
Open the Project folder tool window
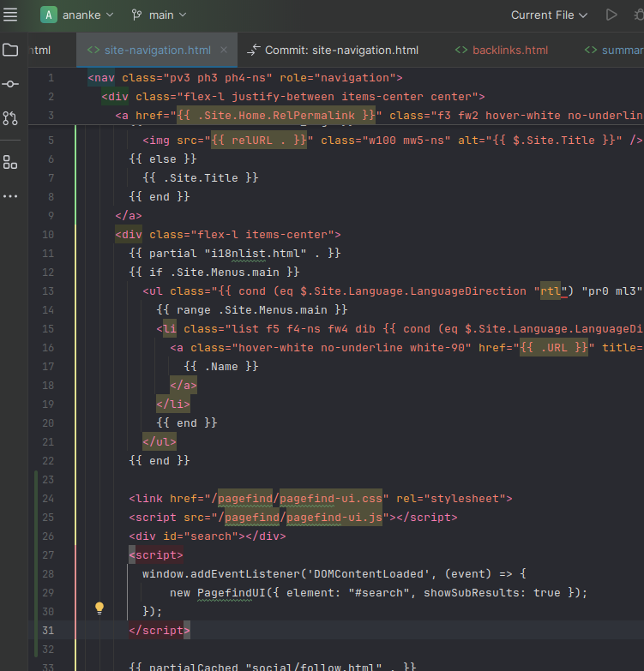10,50
